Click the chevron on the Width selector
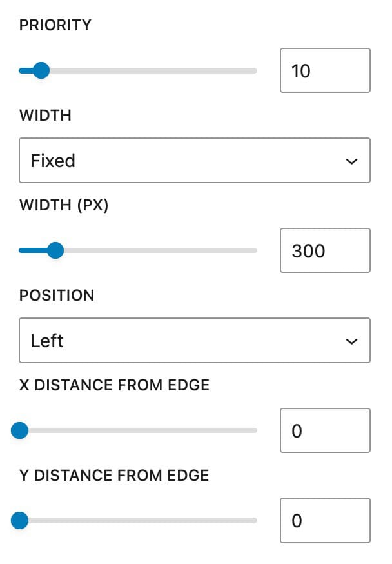The height and width of the screenshot is (564, 392). point(351,161)
